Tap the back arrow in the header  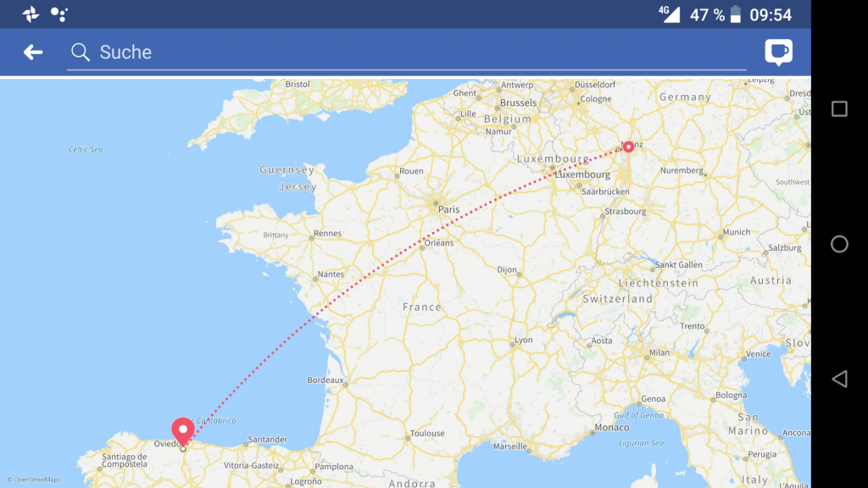tap(33, 52)
